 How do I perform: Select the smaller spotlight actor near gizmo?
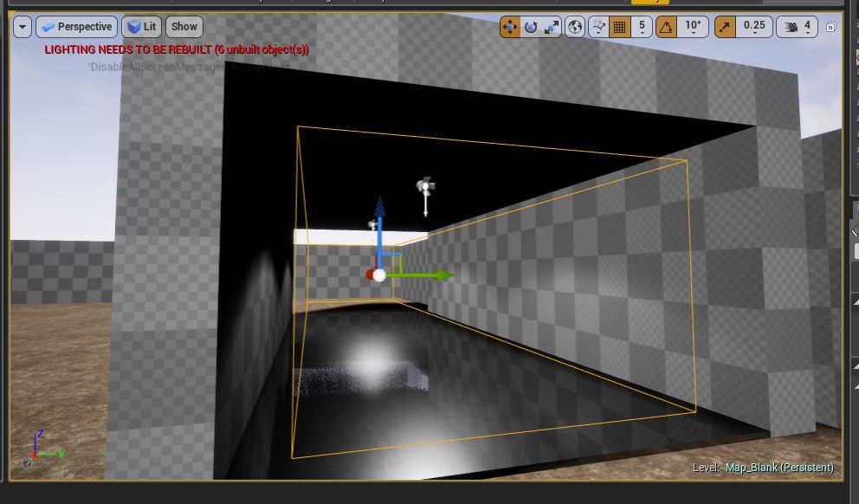(372, 226)
